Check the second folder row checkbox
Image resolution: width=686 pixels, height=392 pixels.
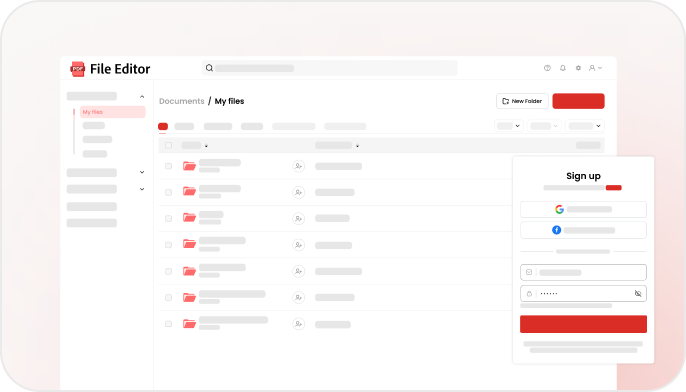click(168, 192)
